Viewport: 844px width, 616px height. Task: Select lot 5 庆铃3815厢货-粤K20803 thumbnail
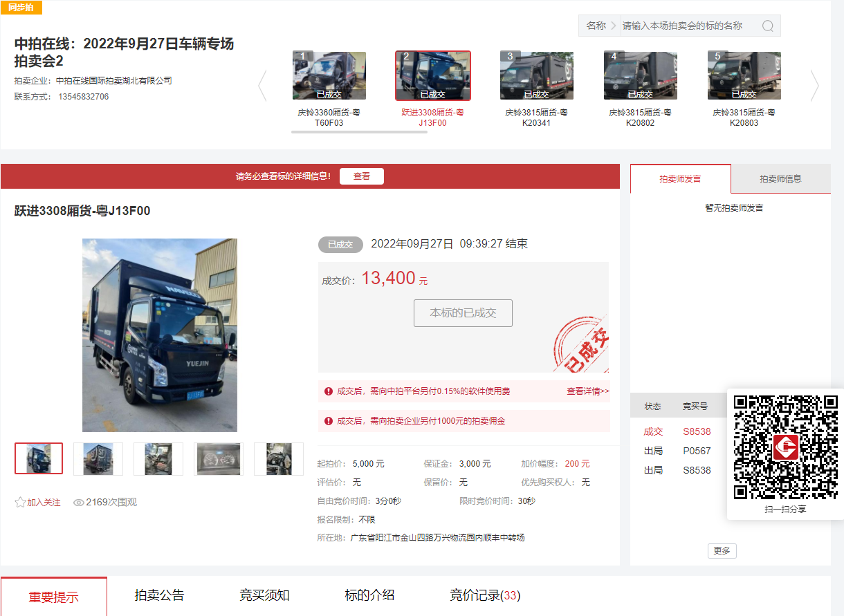pos(744,75)
